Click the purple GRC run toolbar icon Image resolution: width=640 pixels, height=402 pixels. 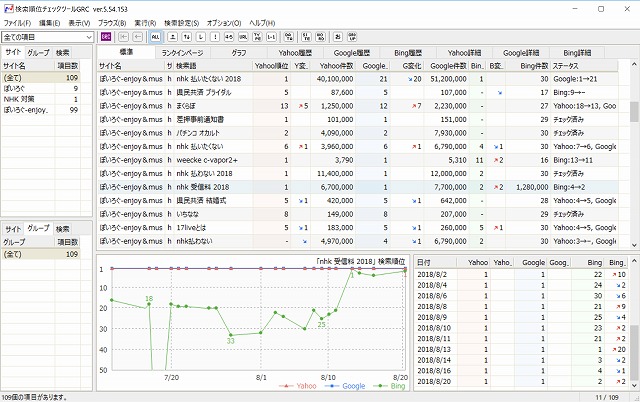tap(106, 37)
